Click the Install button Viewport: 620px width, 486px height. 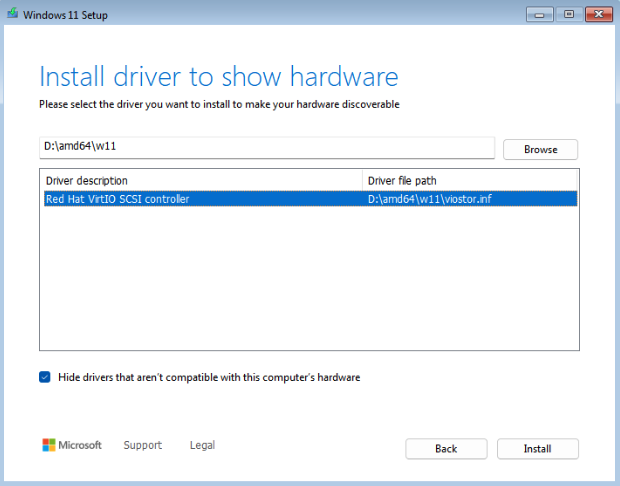tap(537, 448)
